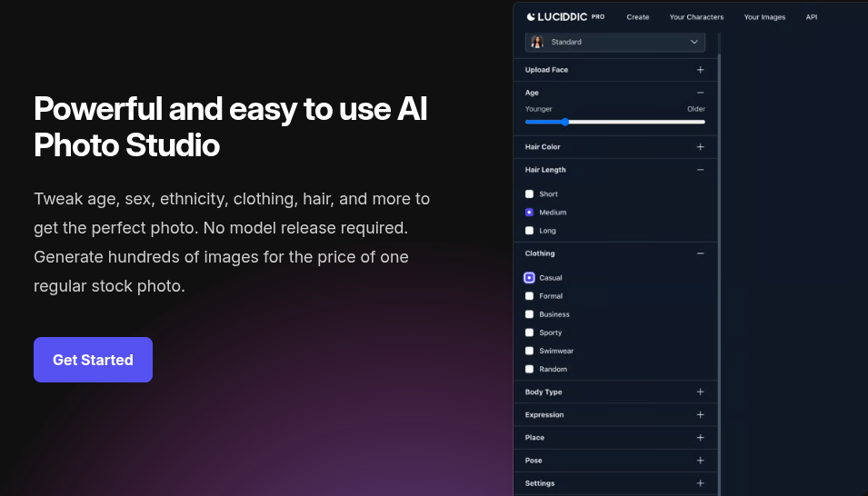Click the PRO badge next to the logo
The width and height of the screenshot is (868, 496).
598,16
